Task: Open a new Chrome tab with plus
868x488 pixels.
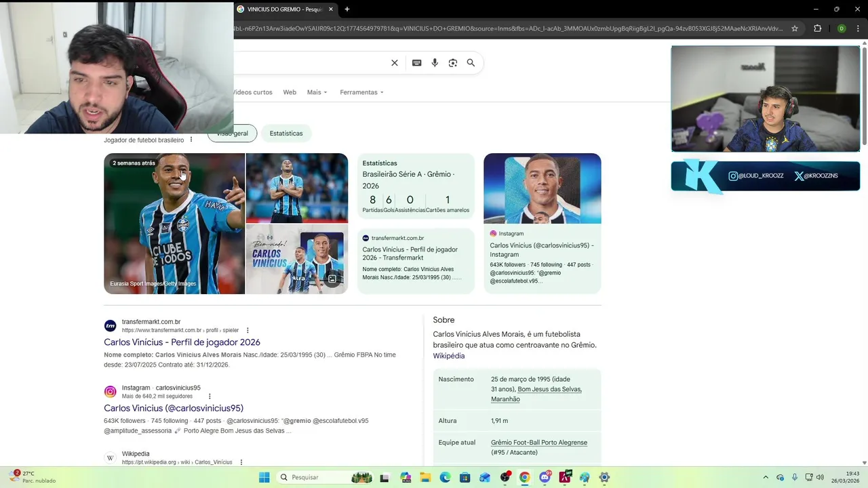Action: click(x=347, y=9)
